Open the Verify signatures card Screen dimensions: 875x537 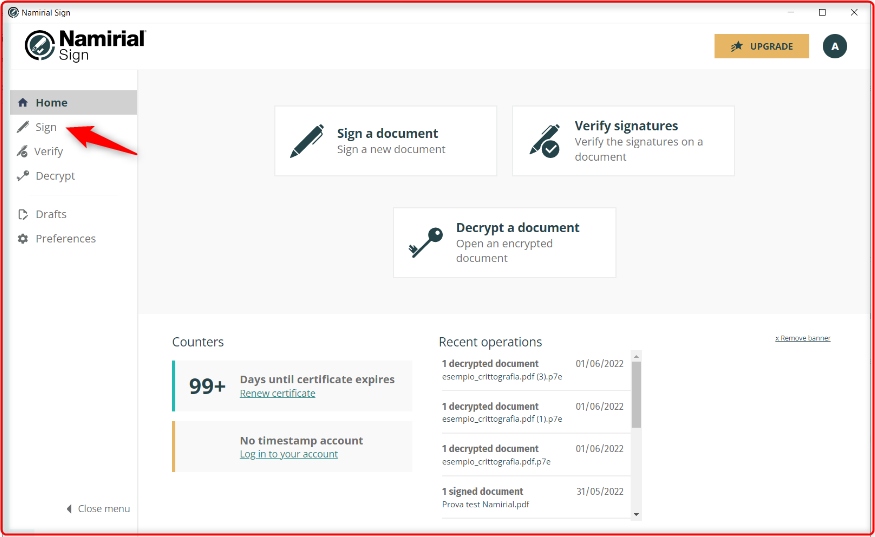coord(623,141)
